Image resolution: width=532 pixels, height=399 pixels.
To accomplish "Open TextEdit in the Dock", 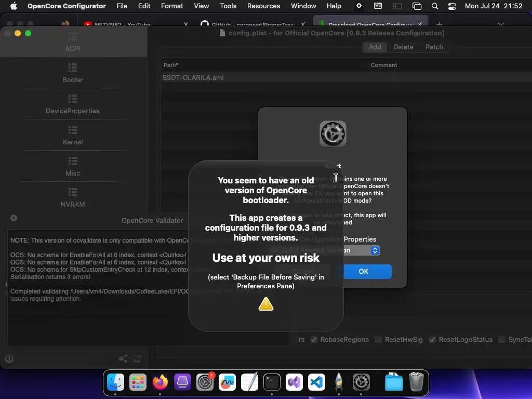I will pos(250,382).
